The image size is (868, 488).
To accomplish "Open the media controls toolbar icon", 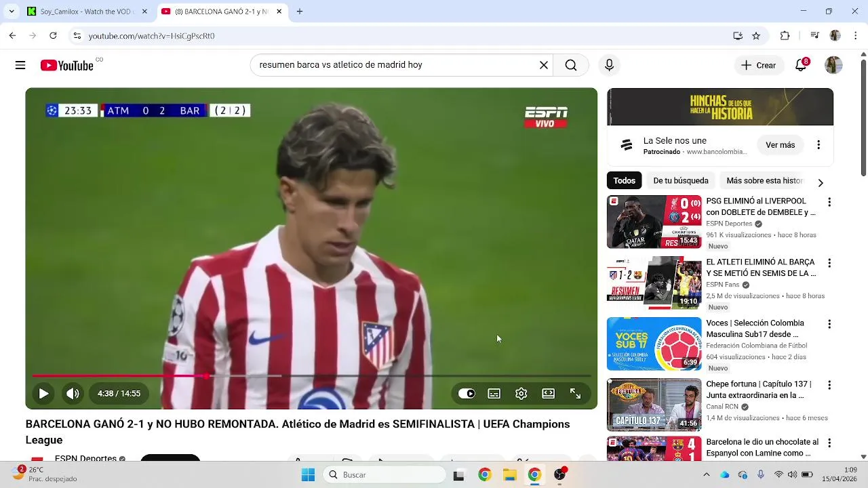I will point(815,36).
